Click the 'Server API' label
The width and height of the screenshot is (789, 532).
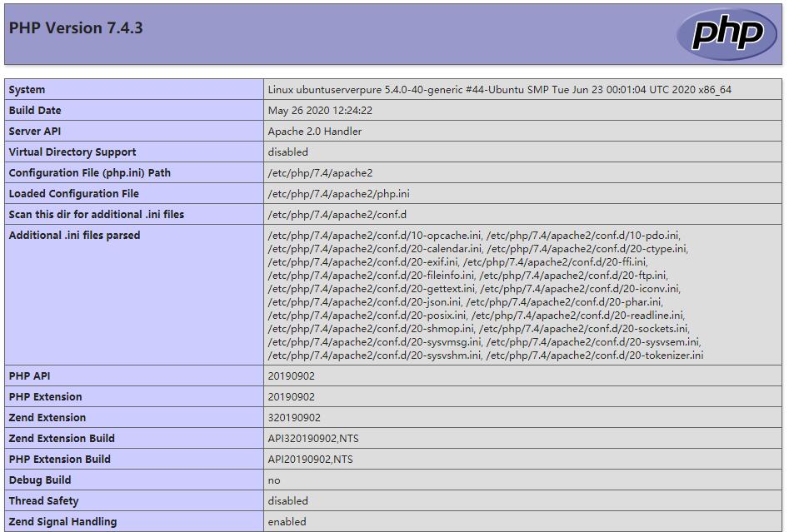[x=35, y=132]
